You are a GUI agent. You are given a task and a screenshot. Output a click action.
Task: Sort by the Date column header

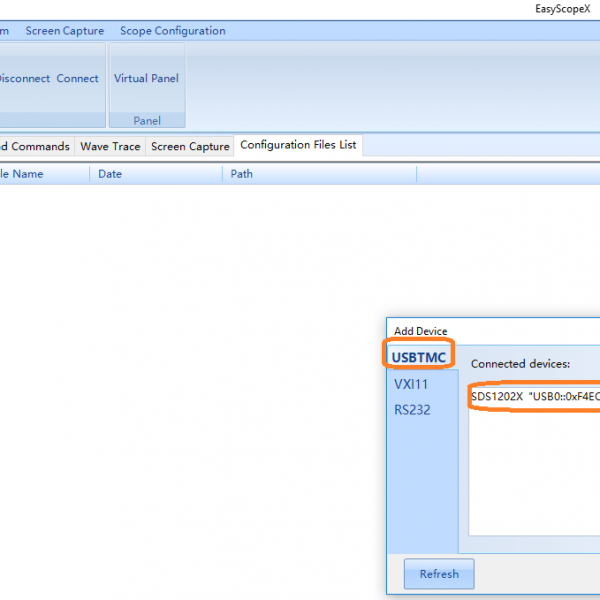point(110,174)
